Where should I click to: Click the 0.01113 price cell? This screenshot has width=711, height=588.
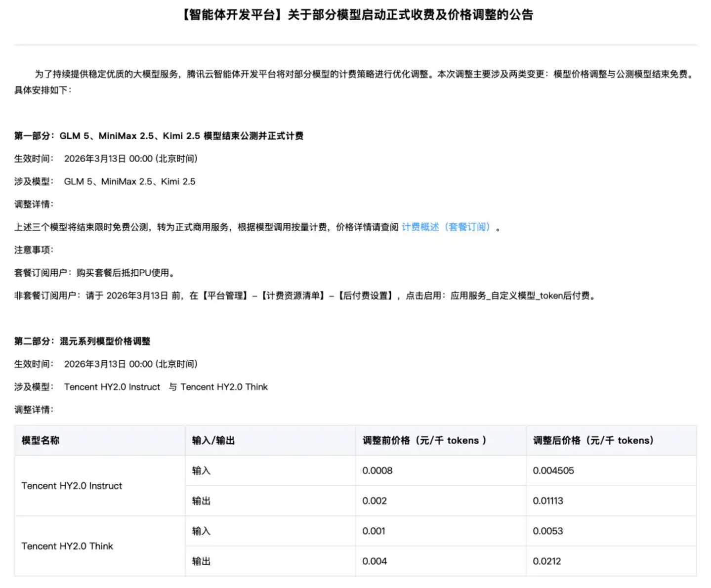(611, 501)
